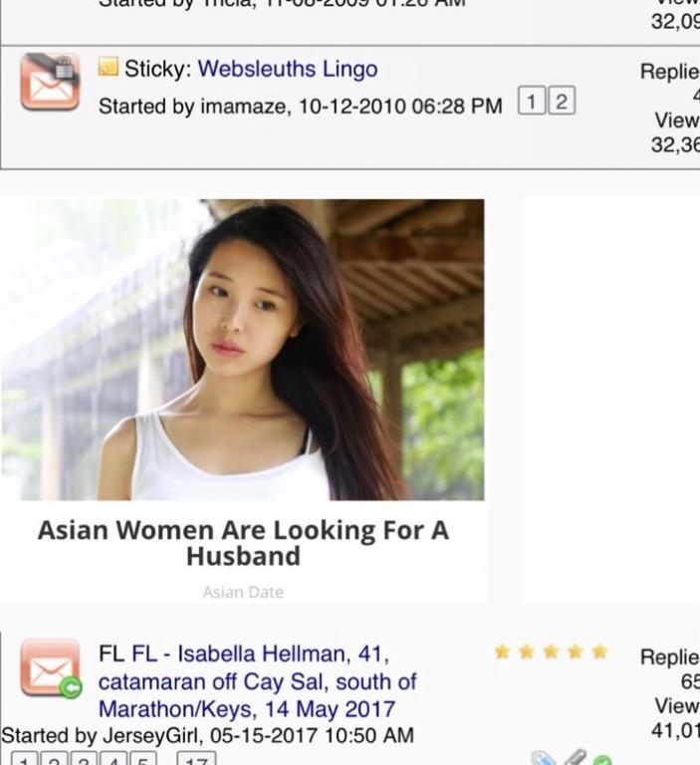The height and width of the screenshot is (765, 700).
Task: Click the Asian Date sponsor label
Action: pyautogui.click(x=243, y=592)
